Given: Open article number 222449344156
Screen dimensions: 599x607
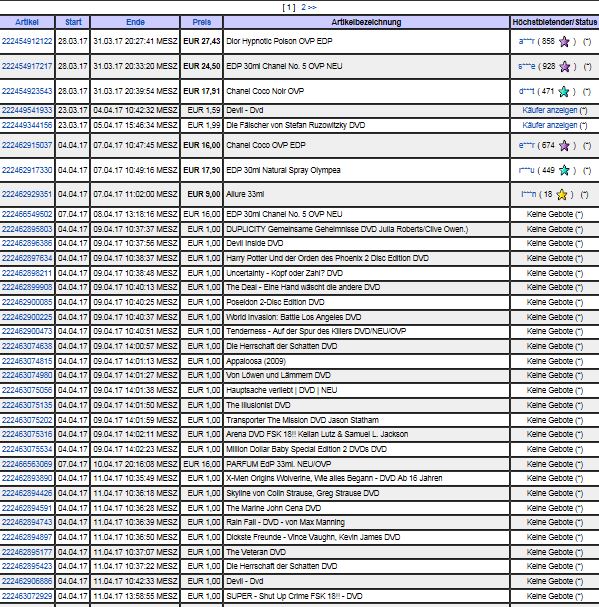Looking at the screenshot, I should coord(27,125).
